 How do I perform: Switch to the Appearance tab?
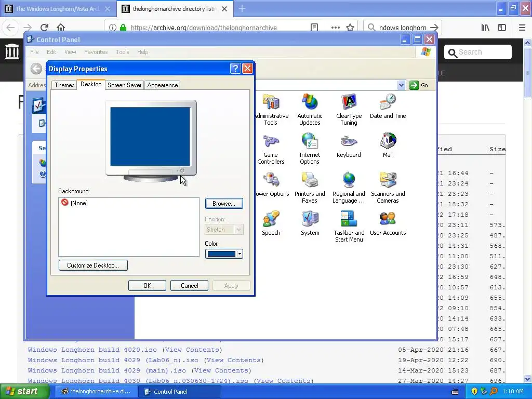(x=163, y=85)
